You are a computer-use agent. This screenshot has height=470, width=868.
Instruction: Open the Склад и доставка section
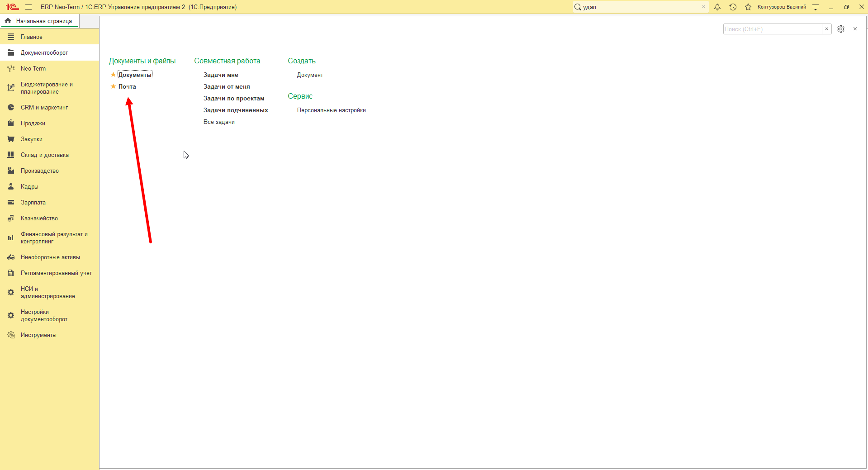pos(49,155)
